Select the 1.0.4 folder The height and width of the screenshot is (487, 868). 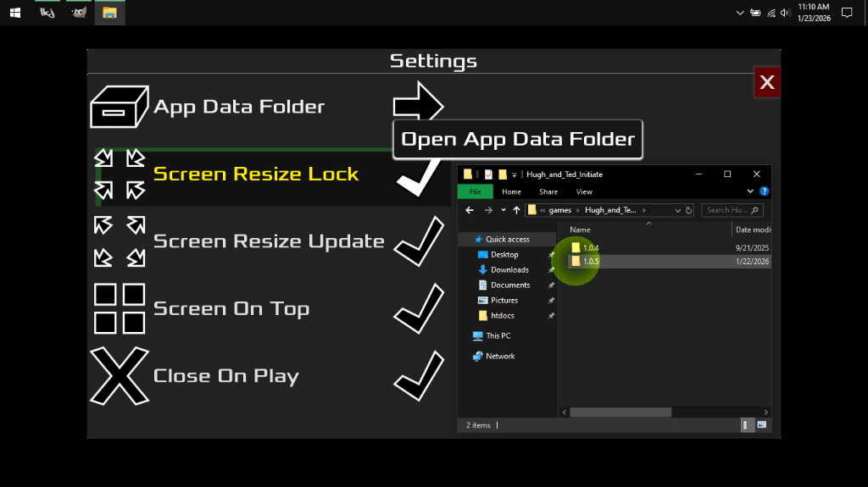[591, 248]
